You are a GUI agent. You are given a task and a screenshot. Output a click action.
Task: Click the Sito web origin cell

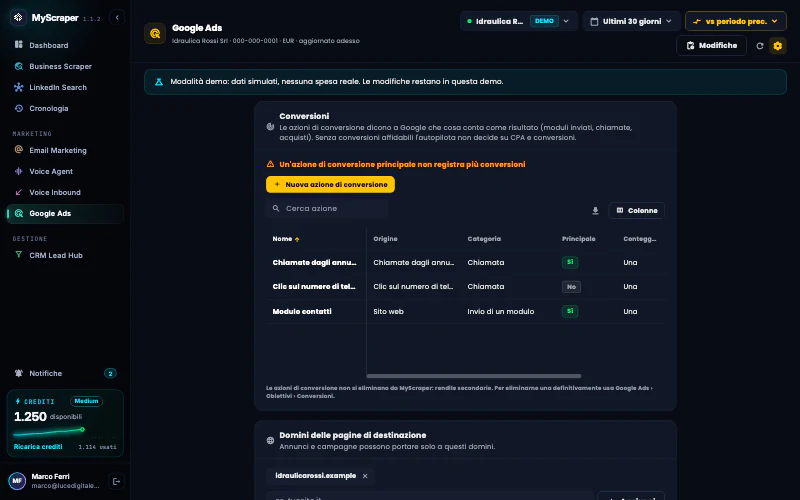pos(388,311)
